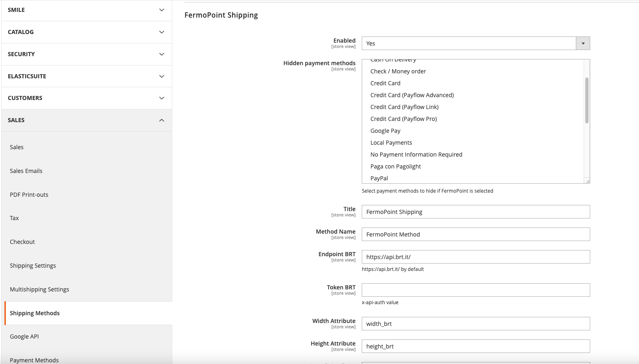The width and height of the screenshot is (639, 364).
Task: Select Check / Money order option
Action: click(398, 71)
